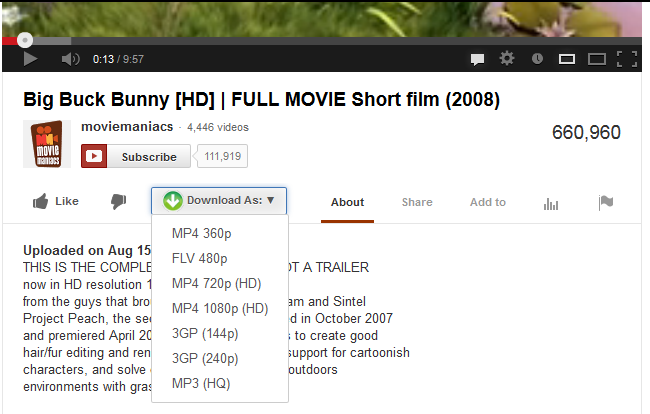Switch to the About tab
Image resolution: width=650 pixels, height=414 pixels.
[x=347, y=202]
